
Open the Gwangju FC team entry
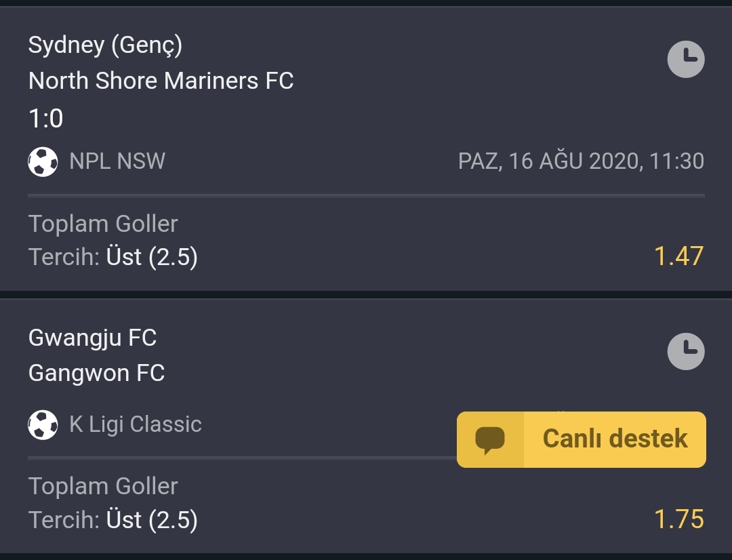[x=92, y=338]
